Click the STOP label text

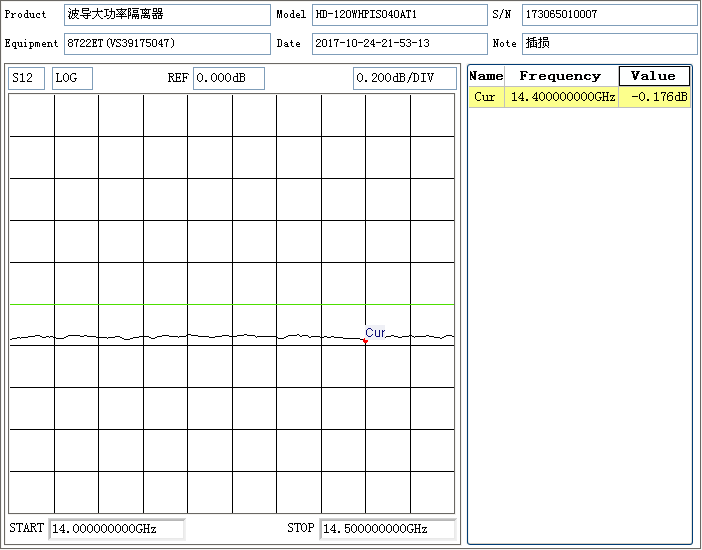click(x=301, y=528)
